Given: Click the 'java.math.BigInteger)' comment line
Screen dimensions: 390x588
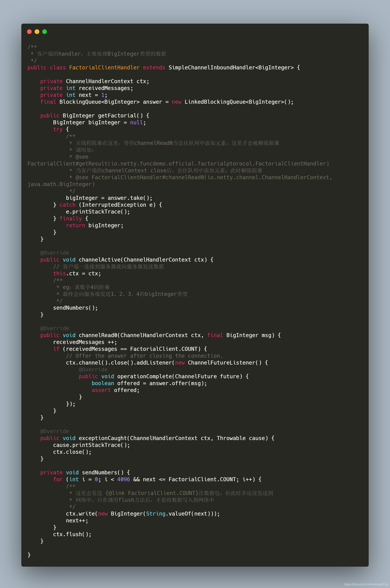Looking at the screenshot, I should click(61, 184).
